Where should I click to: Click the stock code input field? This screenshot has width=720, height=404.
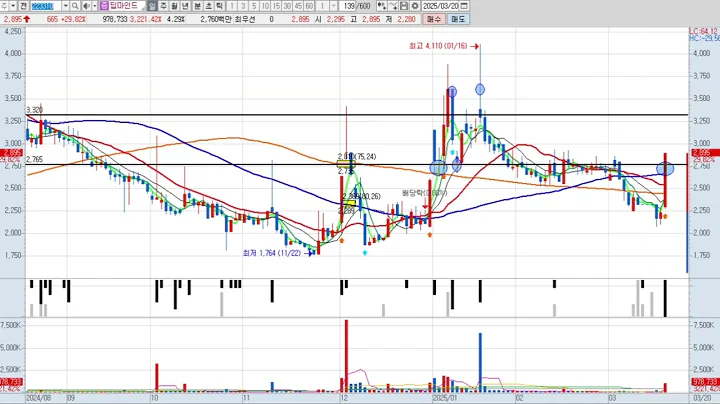tap(46, 6)
